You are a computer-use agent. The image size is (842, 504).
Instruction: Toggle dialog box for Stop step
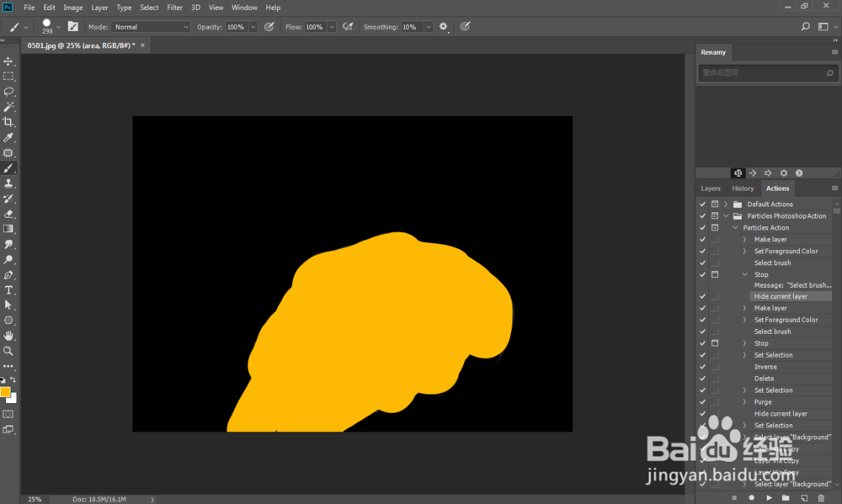click(715, 274)
